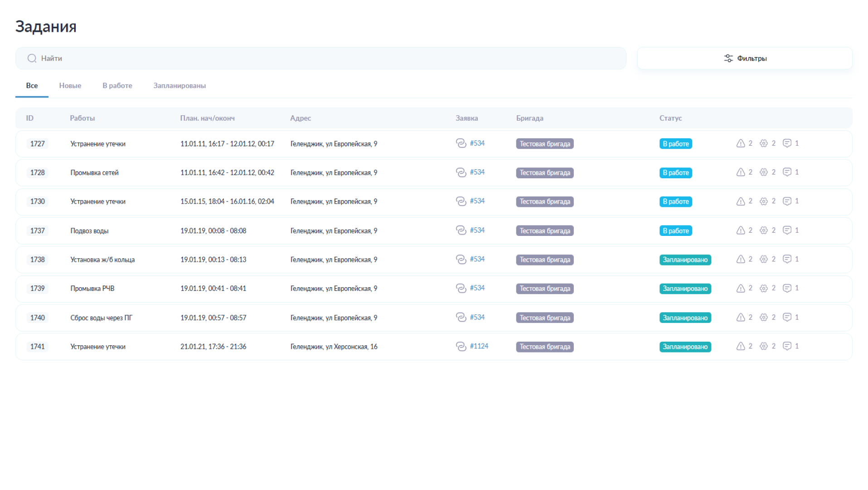Open the Запланированы tab
The height and width of the screenshot is (490, 868).
179,86
